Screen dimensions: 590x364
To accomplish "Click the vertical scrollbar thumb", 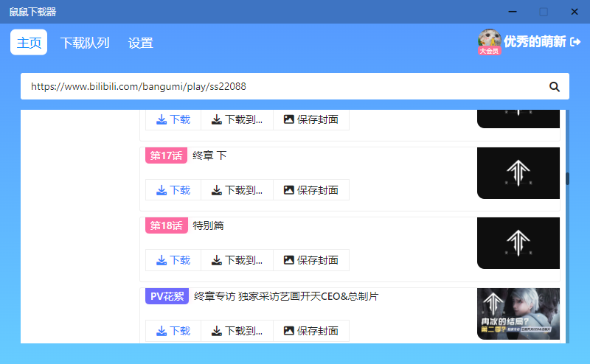I will (567, 178).
